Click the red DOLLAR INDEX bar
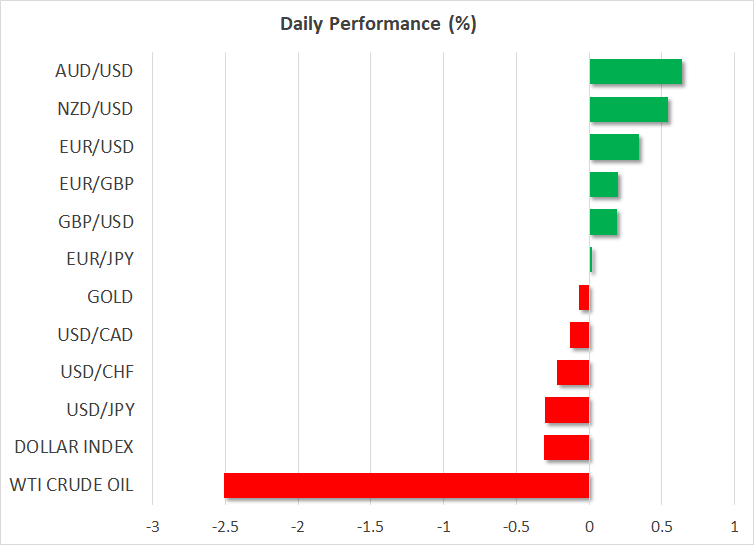 566,447
